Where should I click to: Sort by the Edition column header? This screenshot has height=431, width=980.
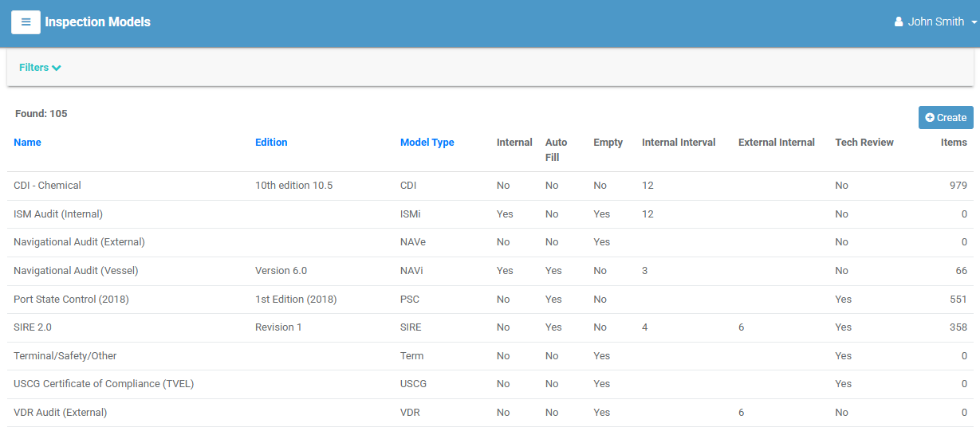tap(271, 143)
